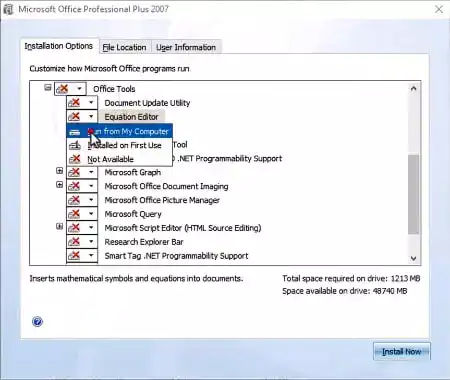This screenshot has height=380, width=450.
Task: Click the Research Explorer Bar install icon
Action: coord(74,241)
